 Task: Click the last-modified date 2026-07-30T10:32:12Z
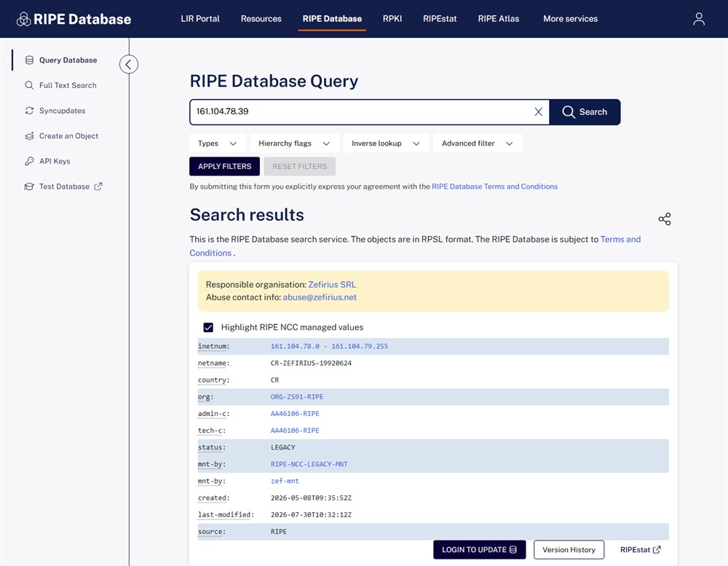coord(311,514)
